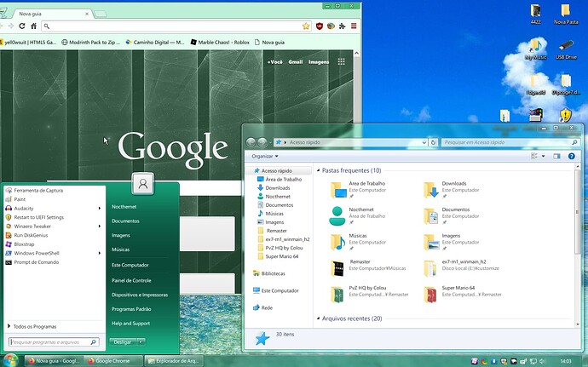This screenshot has height=367, width=588.
Task: Select Rede in the navigation pane
Action: pos(262,307)
